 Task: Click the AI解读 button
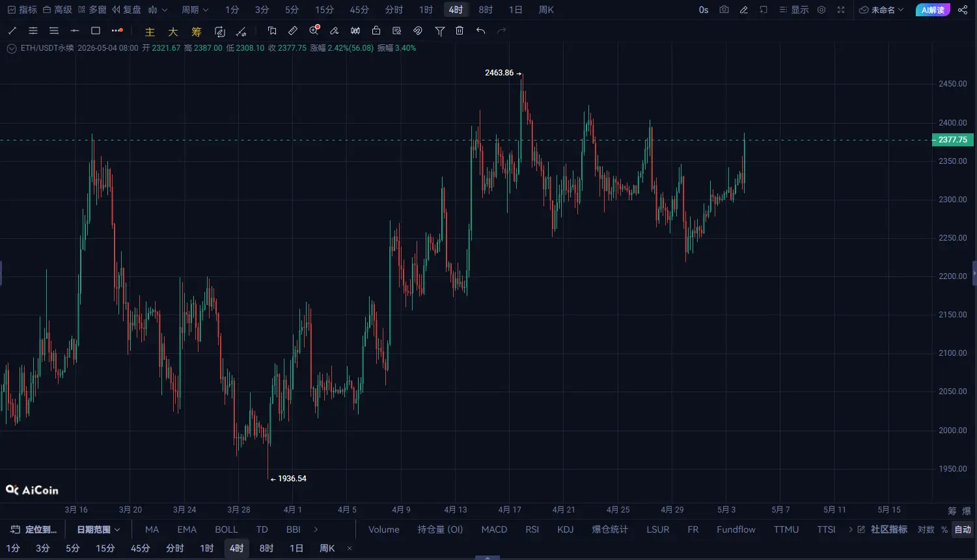pyautogui.click(x=933, y=10)
